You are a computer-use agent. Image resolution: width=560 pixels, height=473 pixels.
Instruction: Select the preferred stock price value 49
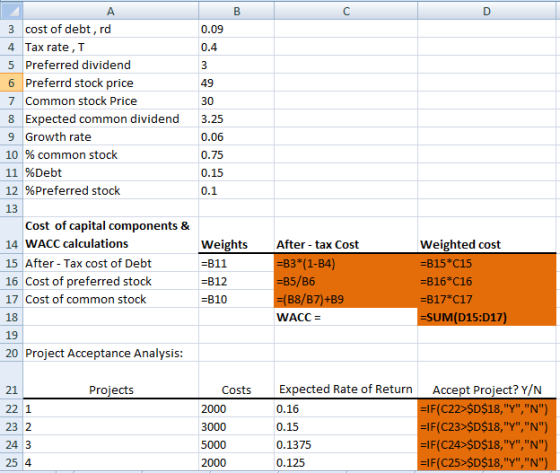point(236,83)
